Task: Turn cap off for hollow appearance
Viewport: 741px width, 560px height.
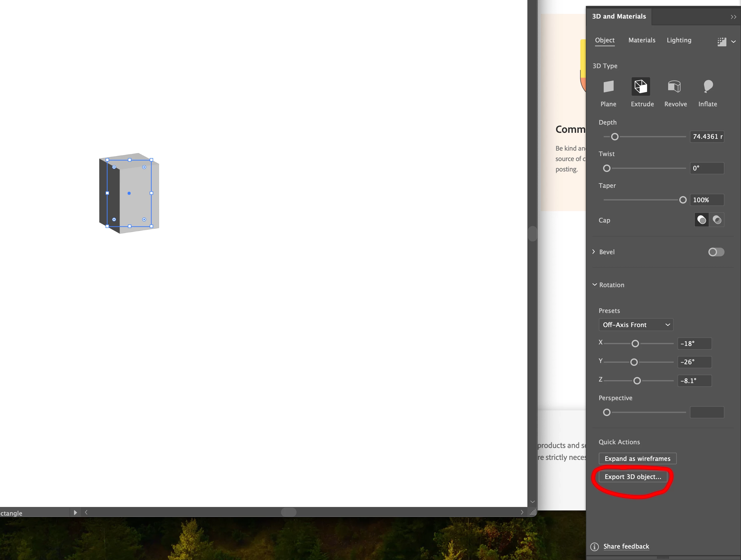Action: (x=717, y=220)
